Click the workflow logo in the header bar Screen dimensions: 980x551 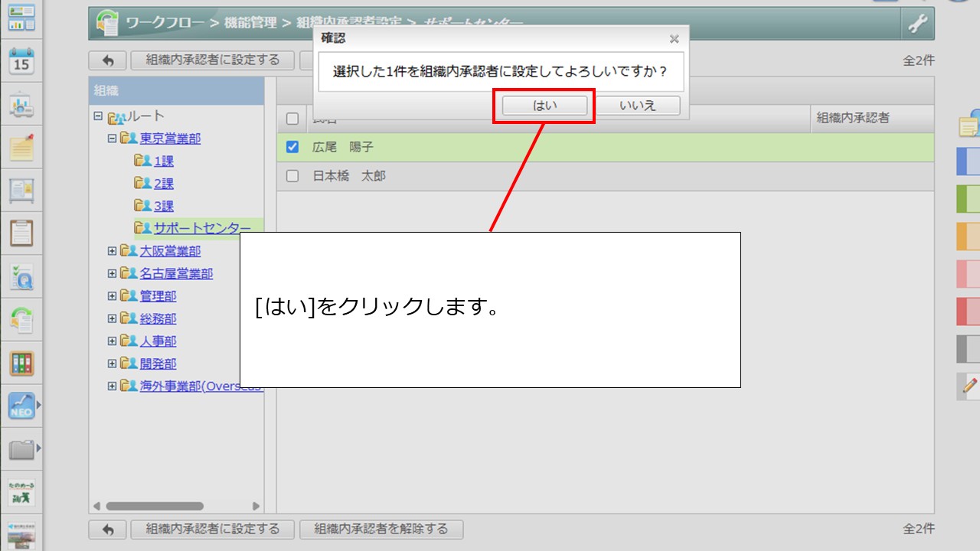(x=108, y=23)
